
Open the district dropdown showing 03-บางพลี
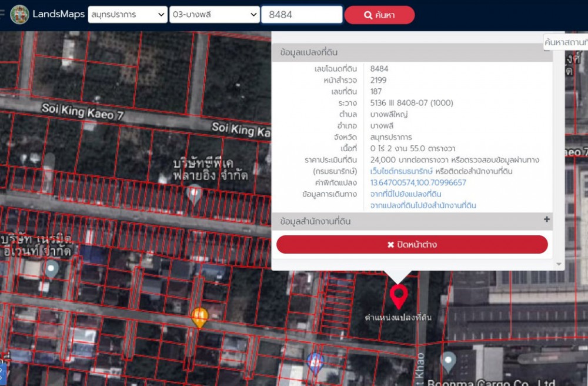[x=215, y=15]
